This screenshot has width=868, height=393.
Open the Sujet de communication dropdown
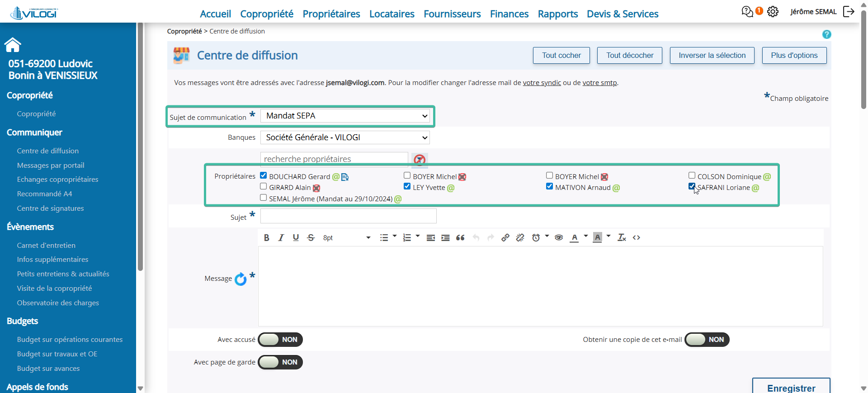point(345,116)
